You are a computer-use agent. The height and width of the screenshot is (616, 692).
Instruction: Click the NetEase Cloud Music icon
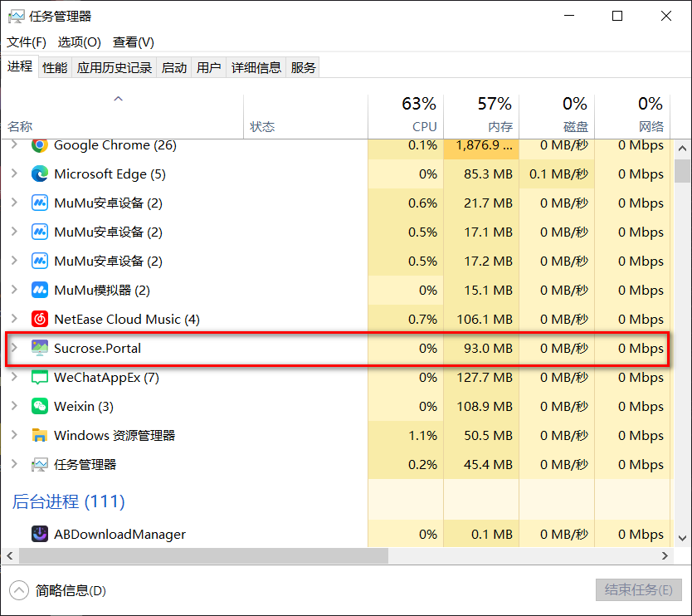(40, 319)
